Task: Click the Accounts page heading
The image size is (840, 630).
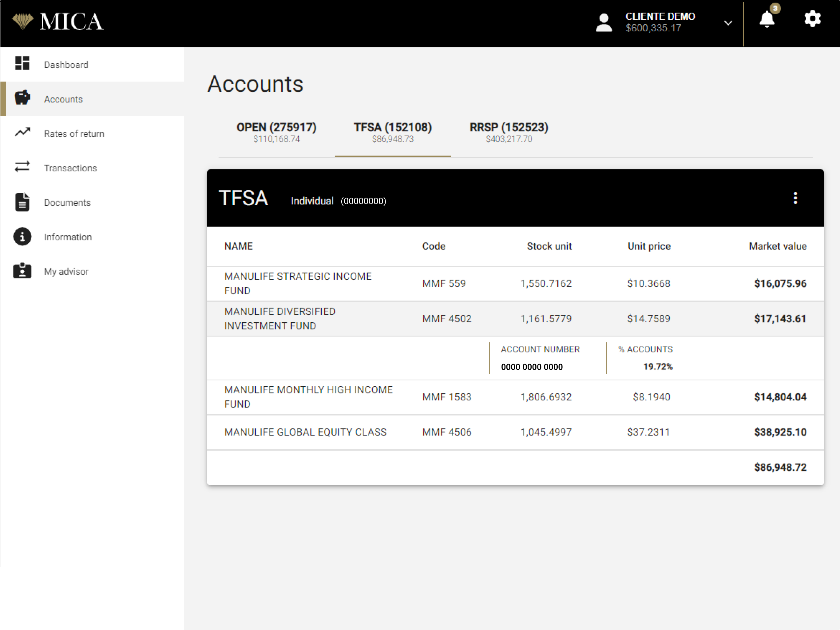Action: [256, 84]
